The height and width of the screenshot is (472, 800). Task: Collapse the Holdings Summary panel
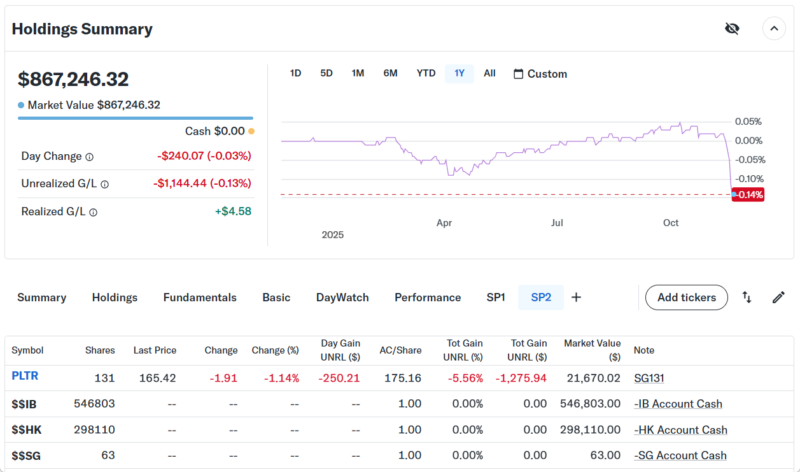774,28
